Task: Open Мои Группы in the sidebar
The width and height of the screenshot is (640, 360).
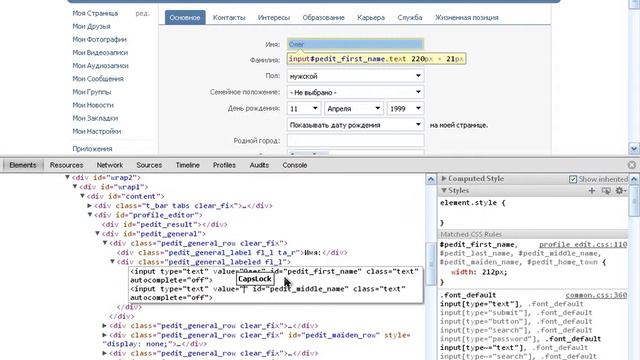Action: [92, 92]
